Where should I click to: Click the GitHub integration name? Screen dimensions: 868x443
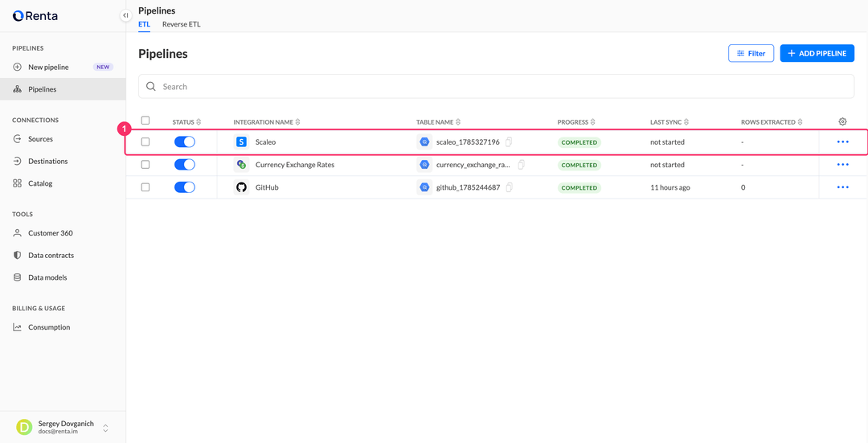pyautogui.click(x=267, y=187)
